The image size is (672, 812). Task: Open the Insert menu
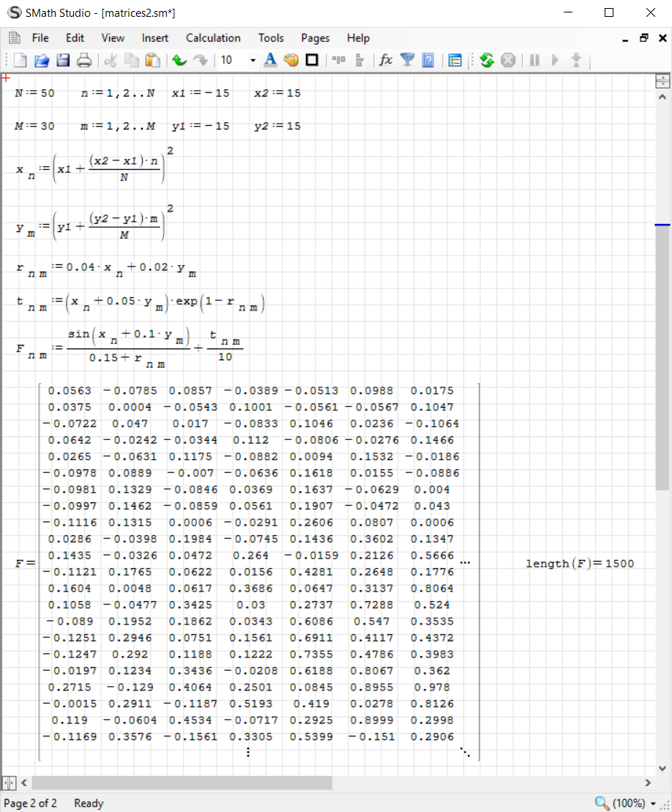pos(154,38)
